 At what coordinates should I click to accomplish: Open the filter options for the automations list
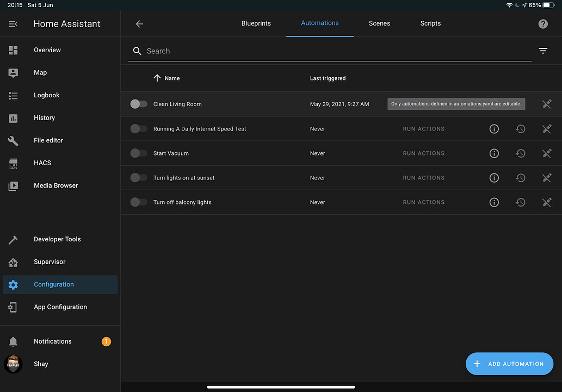coord(542,50)
